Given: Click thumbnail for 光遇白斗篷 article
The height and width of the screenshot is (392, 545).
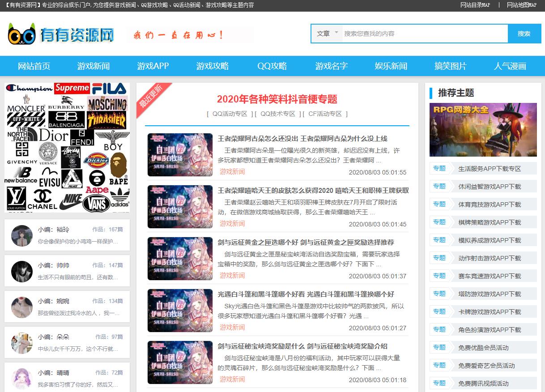Looking at the screenshot, I should tap(180, 311).
